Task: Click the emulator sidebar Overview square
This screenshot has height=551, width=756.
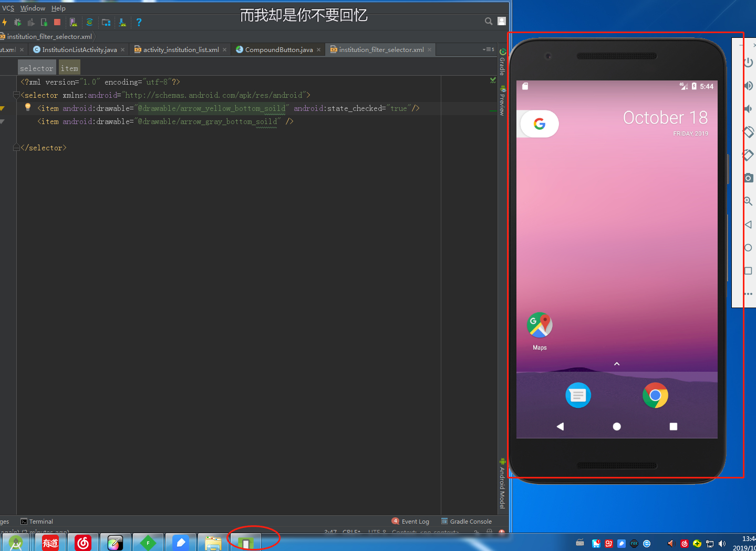Action: 749,271
